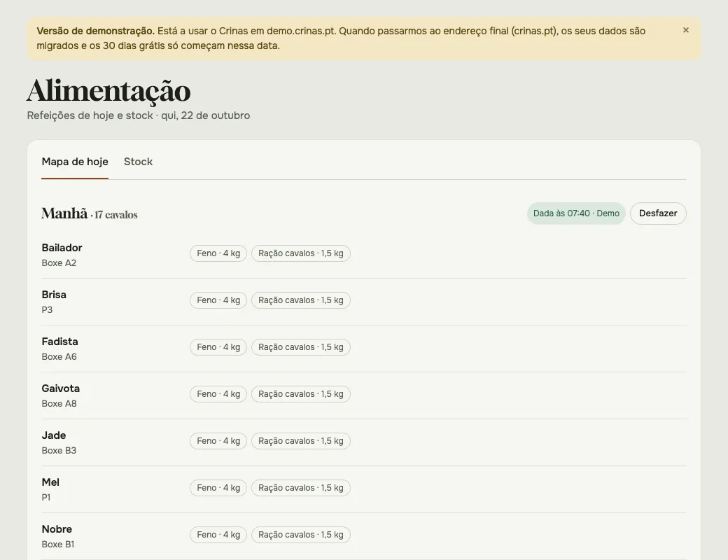Click the Versão de demonstração bold text
This screenshot has width=728, height=560.
[x=96, y=31]
